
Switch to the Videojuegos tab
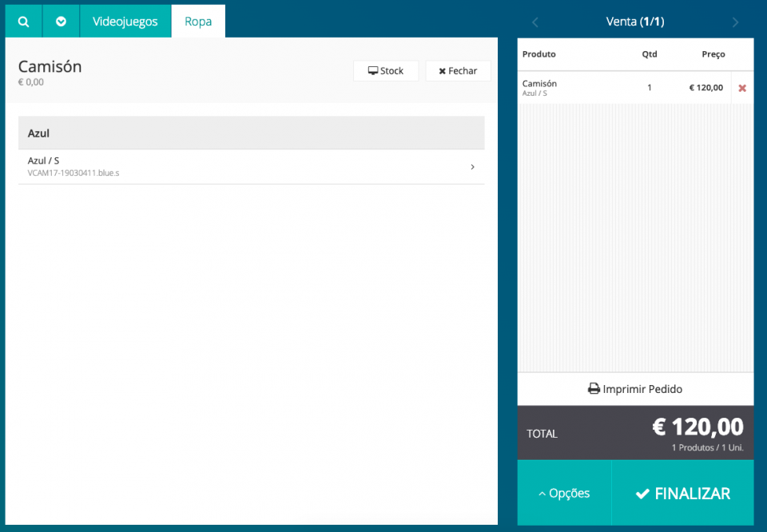[x=125, y=22]
